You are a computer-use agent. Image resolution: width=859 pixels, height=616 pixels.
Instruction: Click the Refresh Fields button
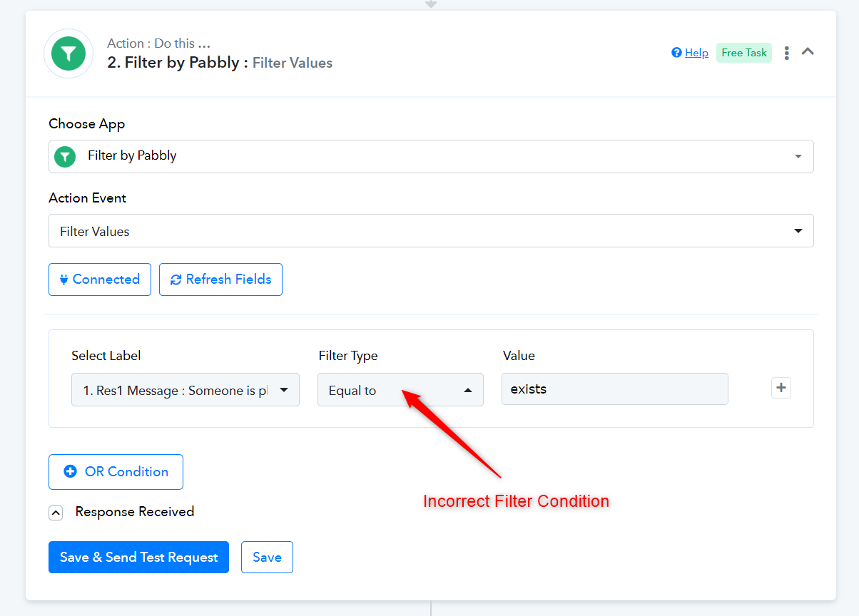(220, 279)
